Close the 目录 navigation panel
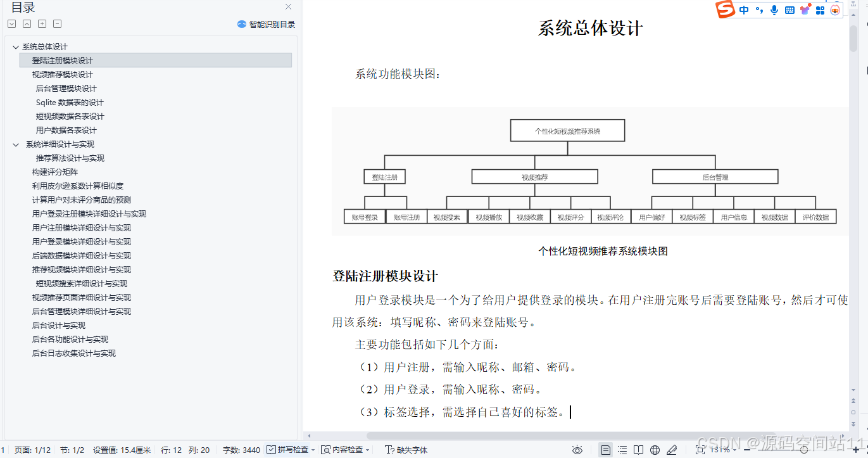This screenshot has width=868, height=458. [288, 7]
